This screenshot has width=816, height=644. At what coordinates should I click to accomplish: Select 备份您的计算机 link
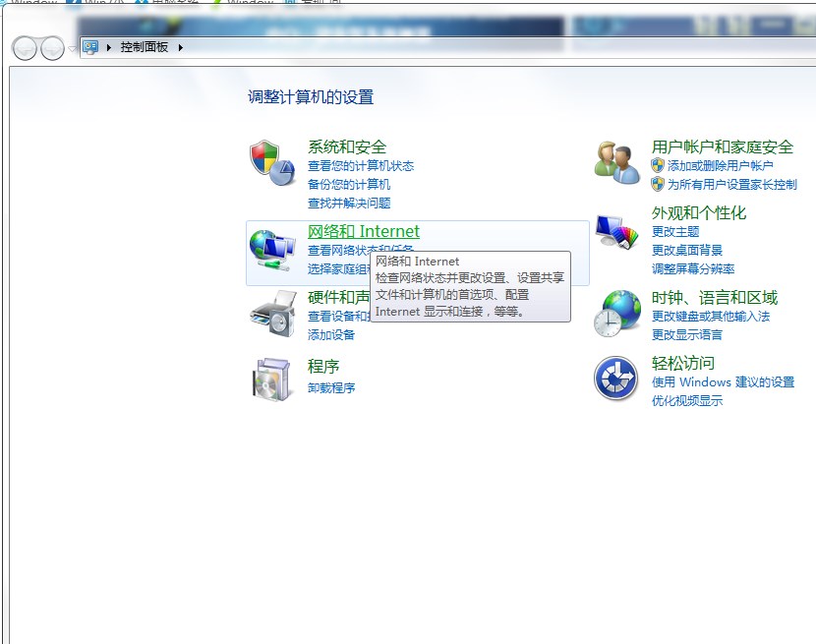(x=349, y=184)
